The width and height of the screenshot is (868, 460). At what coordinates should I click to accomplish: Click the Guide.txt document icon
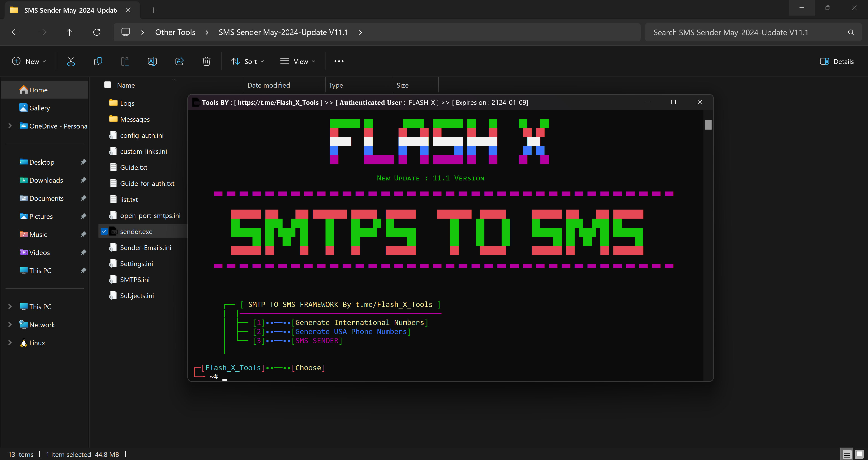(113, 167)
